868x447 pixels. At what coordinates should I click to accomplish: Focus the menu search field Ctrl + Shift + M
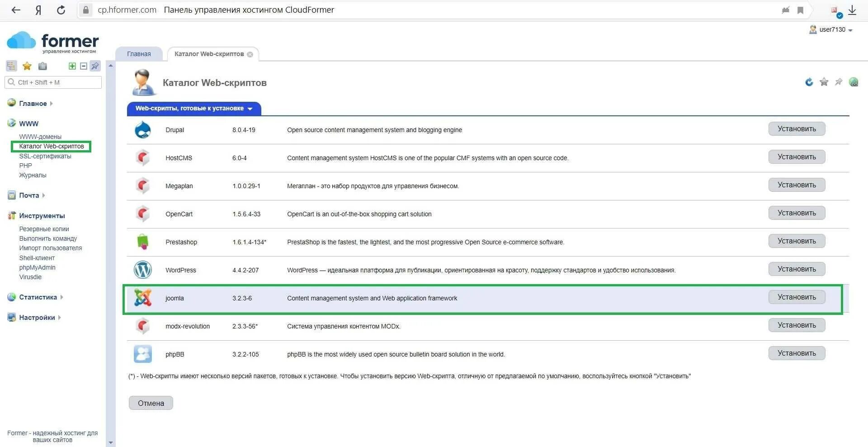[53, 82]
